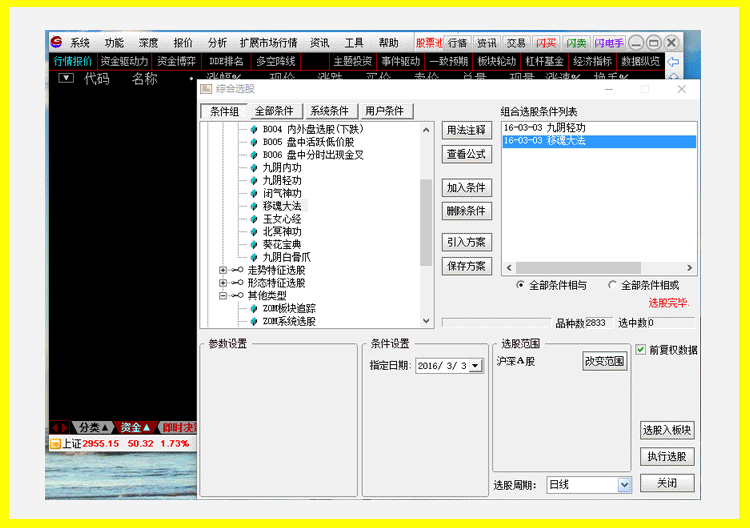
Task: Click the 引入方案 button
Action: pyautogui.click(x=466, y=242)
